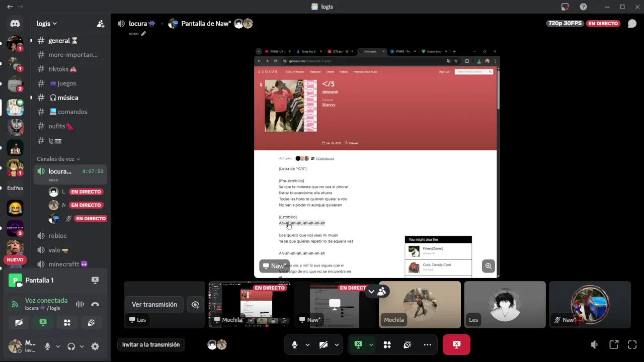Open the invite members icon beside logis

click(101, 24)
